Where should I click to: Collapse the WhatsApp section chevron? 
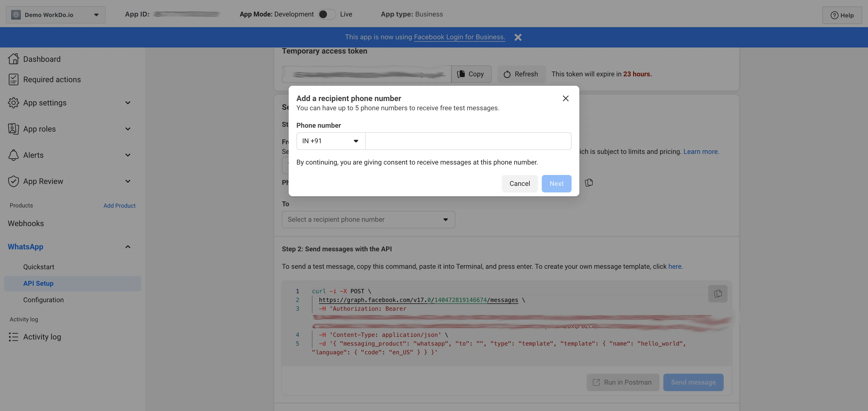coord(128,247)
